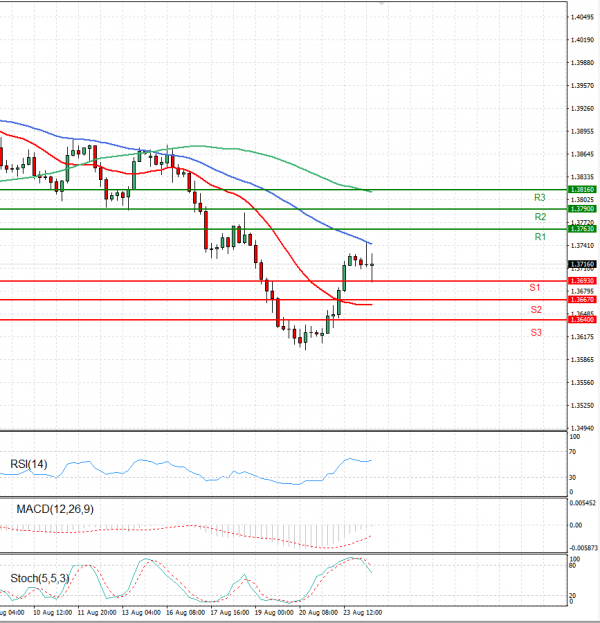Click the 1.35250 price axis value
This screenshot has height=623, width=600.
pos(582,406)
